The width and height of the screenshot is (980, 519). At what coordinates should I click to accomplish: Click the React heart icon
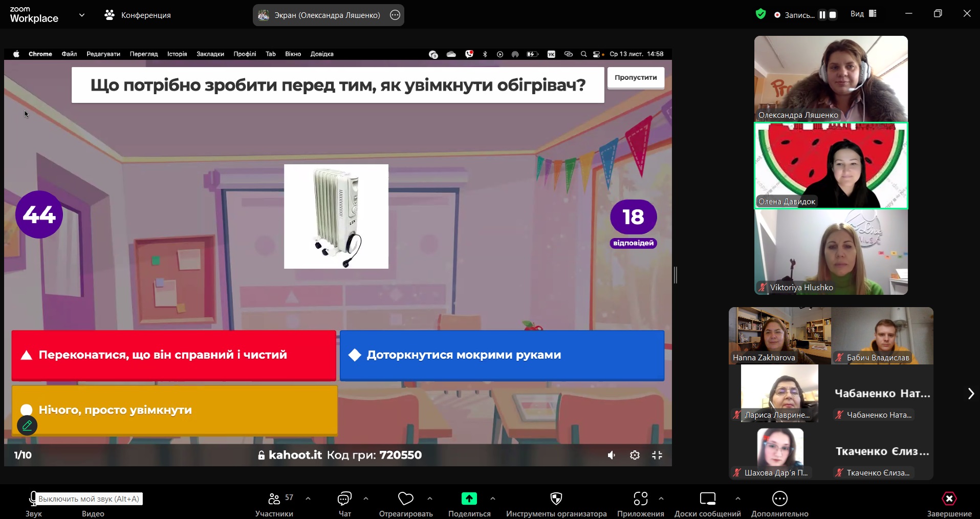pos(405,499)
